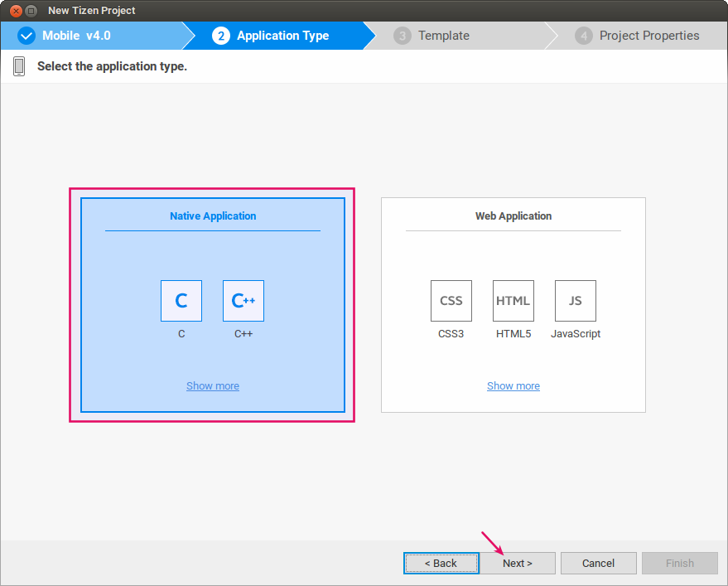728x586 pixels.
Task: Click the mobile device icon beside instructions
Action: point(19,66)
